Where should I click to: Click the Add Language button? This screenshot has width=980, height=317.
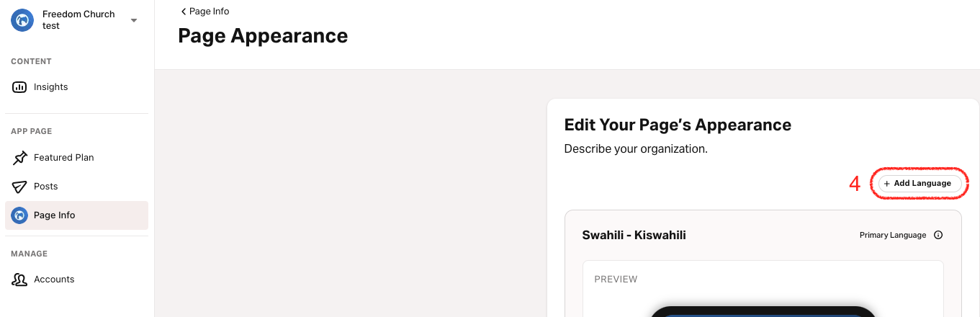click(920, 184)
